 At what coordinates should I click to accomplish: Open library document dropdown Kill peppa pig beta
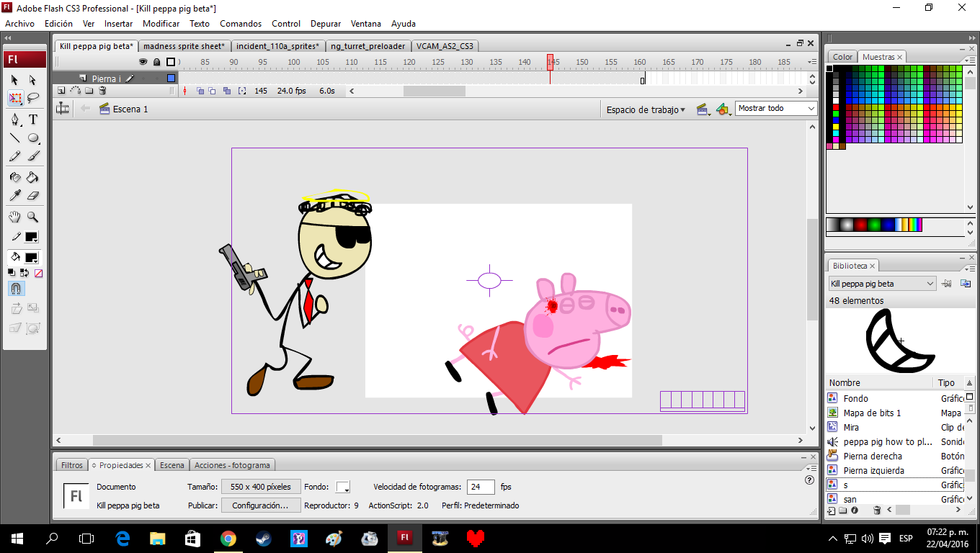(x=882, y=284)
